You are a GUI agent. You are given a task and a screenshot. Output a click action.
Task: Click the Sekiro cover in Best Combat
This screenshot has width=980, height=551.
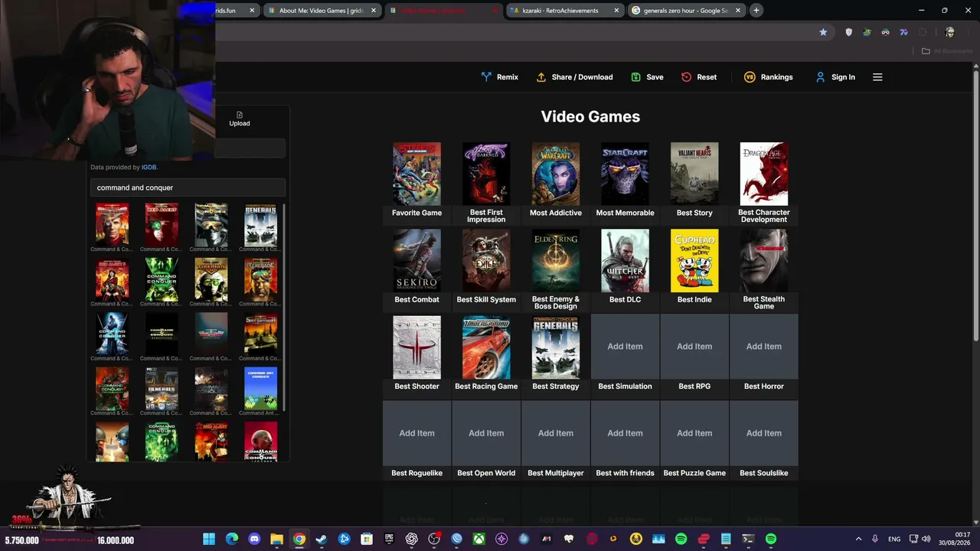click(416, 260)
